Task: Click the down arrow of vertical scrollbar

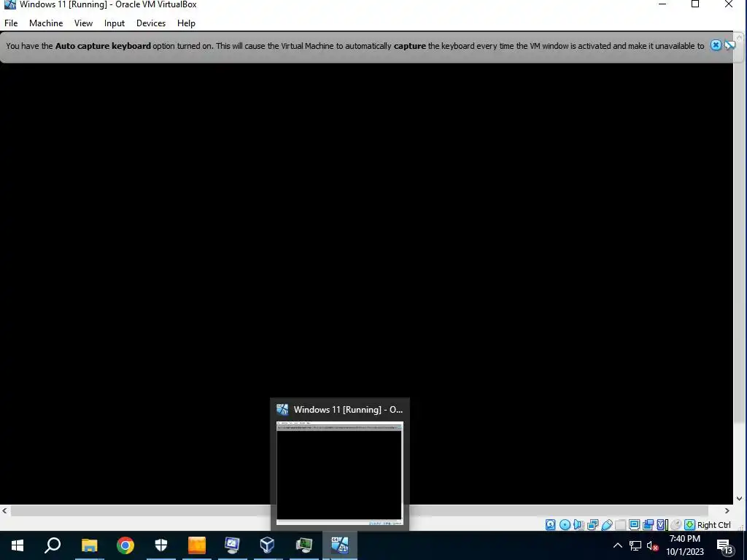Action: 739,499
